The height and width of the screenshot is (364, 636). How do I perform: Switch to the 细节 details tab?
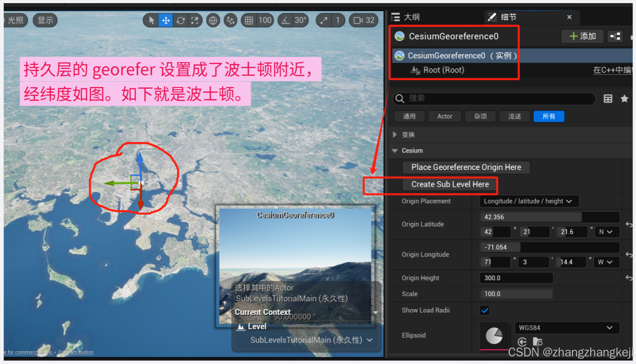point(503,17)
